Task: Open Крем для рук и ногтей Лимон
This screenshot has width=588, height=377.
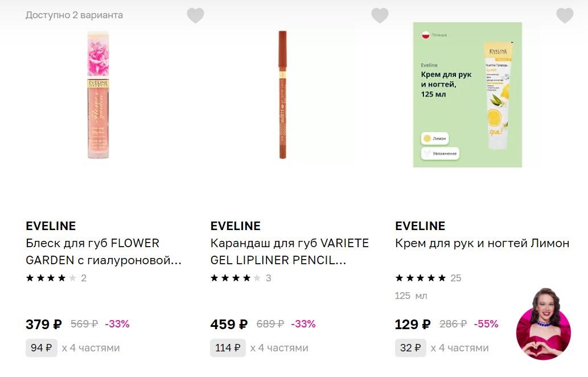Action: (482, 243)
